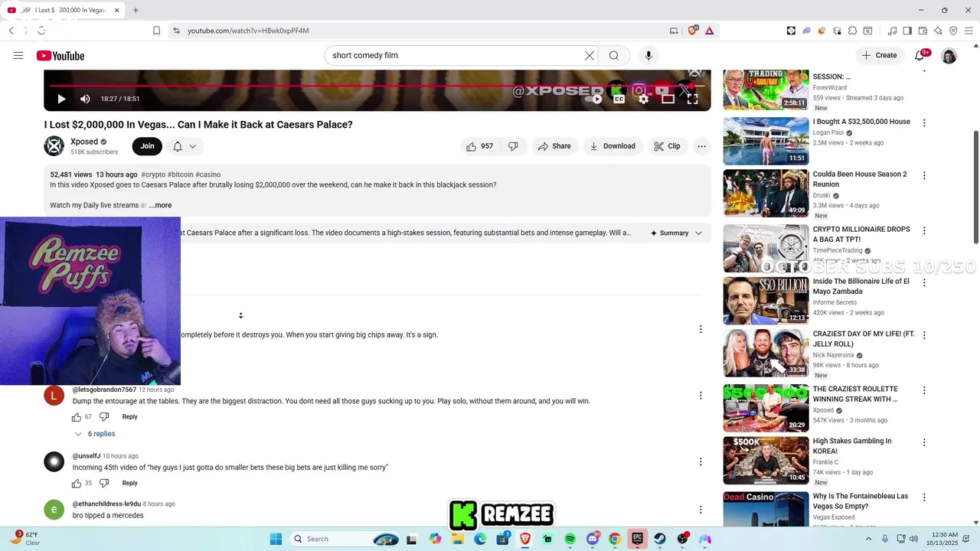
Task: Dislike the @letsgobrandon7567 comment
Action: [x=105, y=417]
